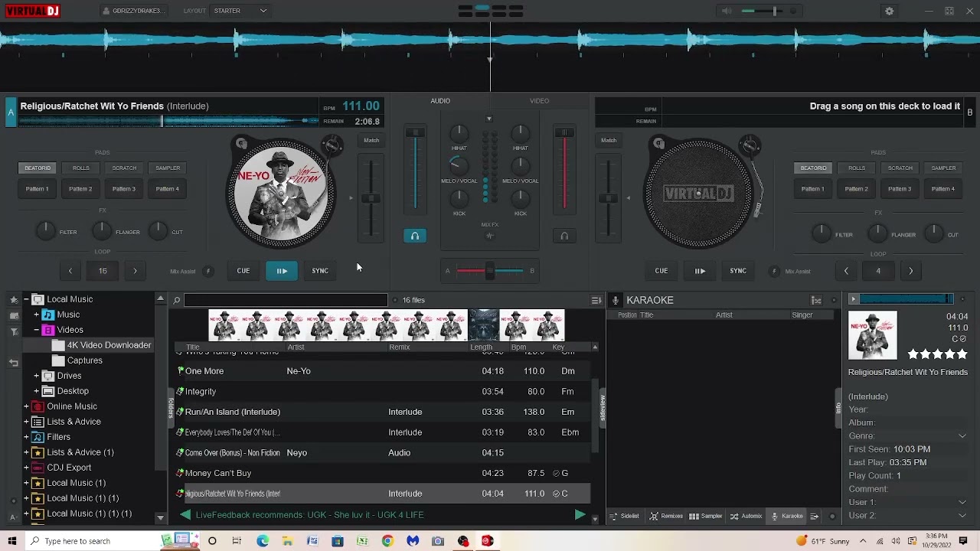Switch mixer to AUDIO tab
Viewport: 980px width, 551px height.
pyautogui.click(x=440, y=100)
